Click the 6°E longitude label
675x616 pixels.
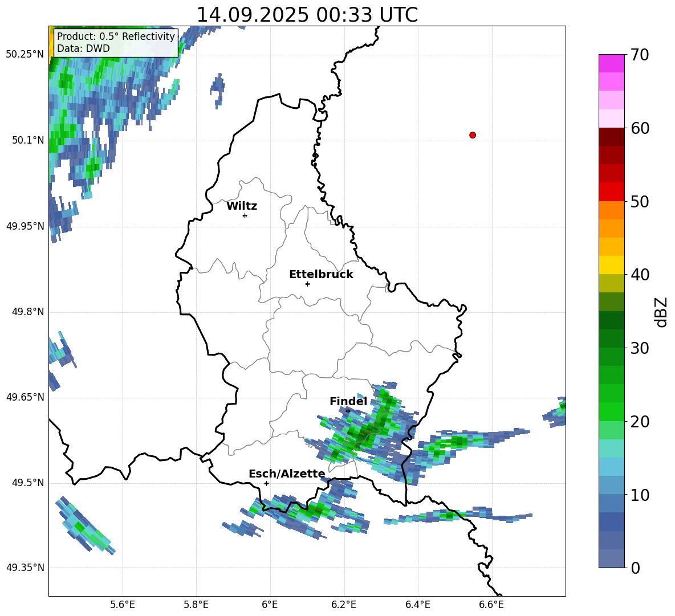click(x=270, y=605)
